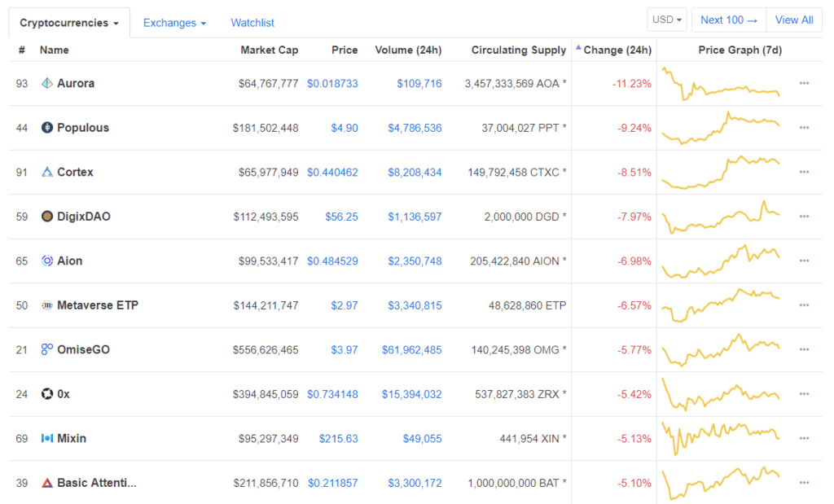Open the options menu for Aurora row
The width and height of the screenshot is (834, 504).
tap(804, 83)
